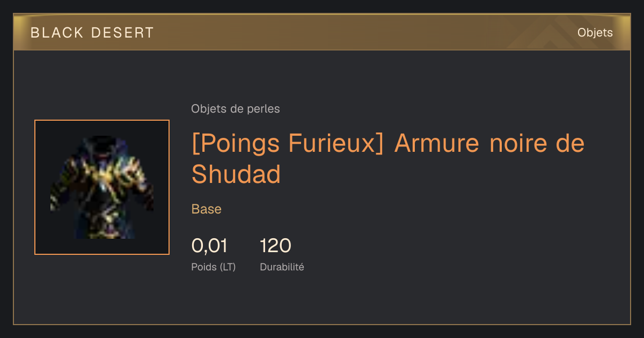Click the empty dark card area below stats
644x338 pixels.
322,300
